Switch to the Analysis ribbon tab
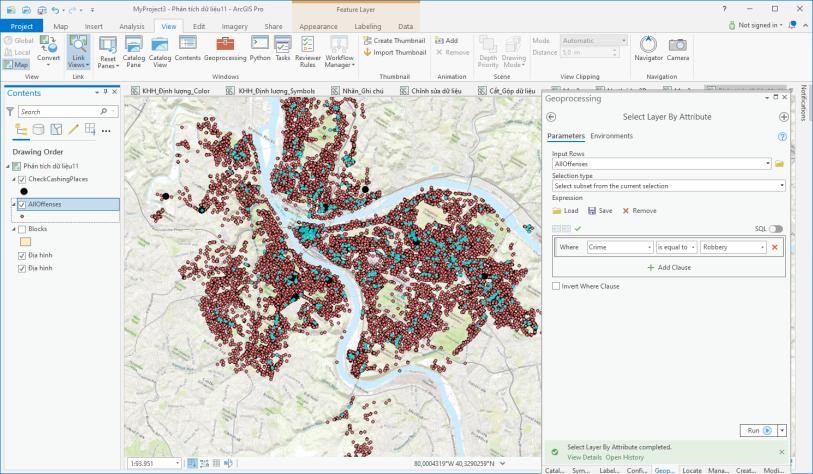Image resolution: width=813 pixels, height=474 pixels. (132, 26)
